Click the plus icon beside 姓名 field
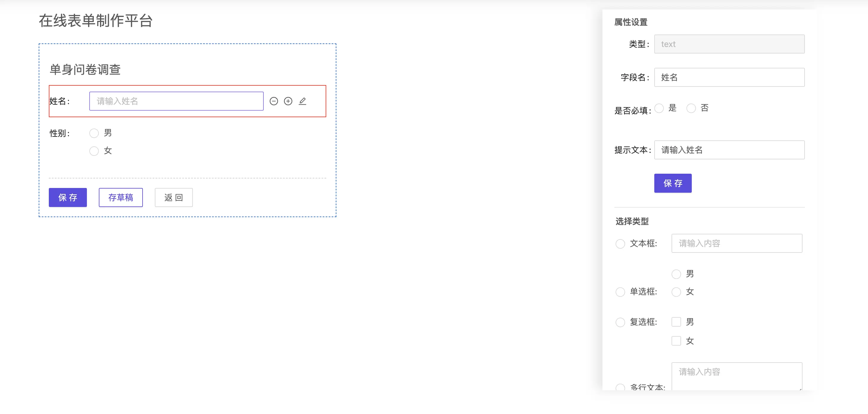This screenshot has width=868, height=414. click(x=288, y=101)
